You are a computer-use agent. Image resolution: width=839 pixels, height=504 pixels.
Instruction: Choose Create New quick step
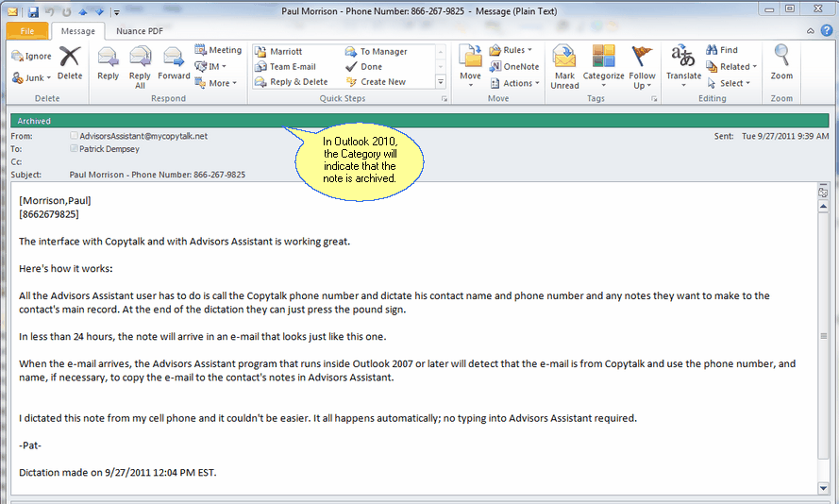(376, 82)
